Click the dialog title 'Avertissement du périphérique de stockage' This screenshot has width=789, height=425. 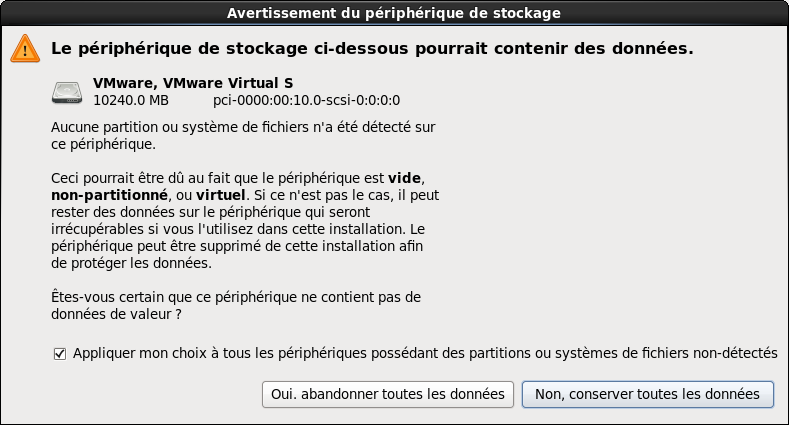coord(393,13)
